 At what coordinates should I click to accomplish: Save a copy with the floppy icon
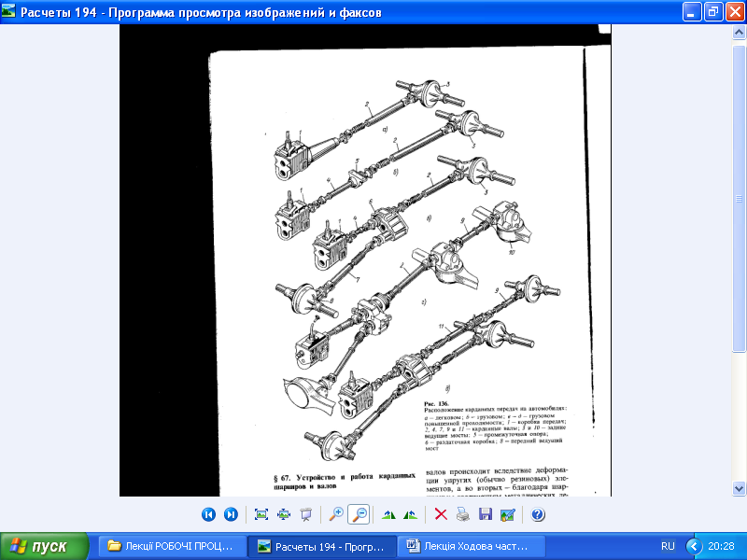(486, 514)
